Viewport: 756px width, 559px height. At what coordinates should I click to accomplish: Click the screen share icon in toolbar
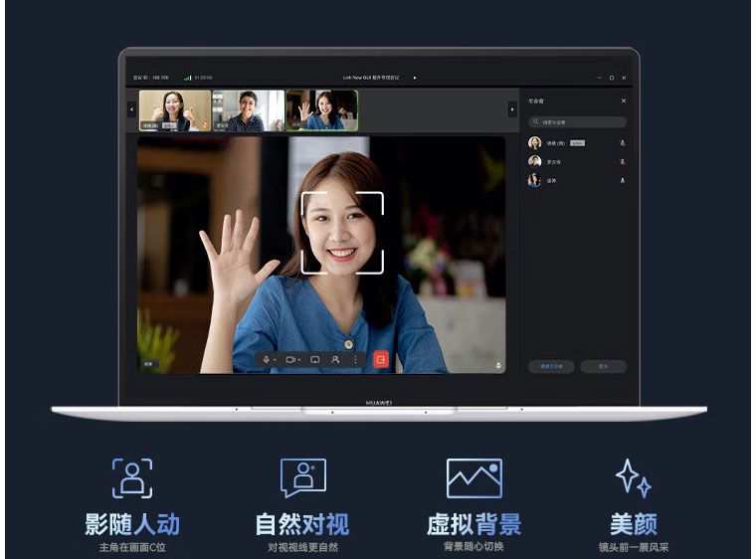click(x=315, y=360)
